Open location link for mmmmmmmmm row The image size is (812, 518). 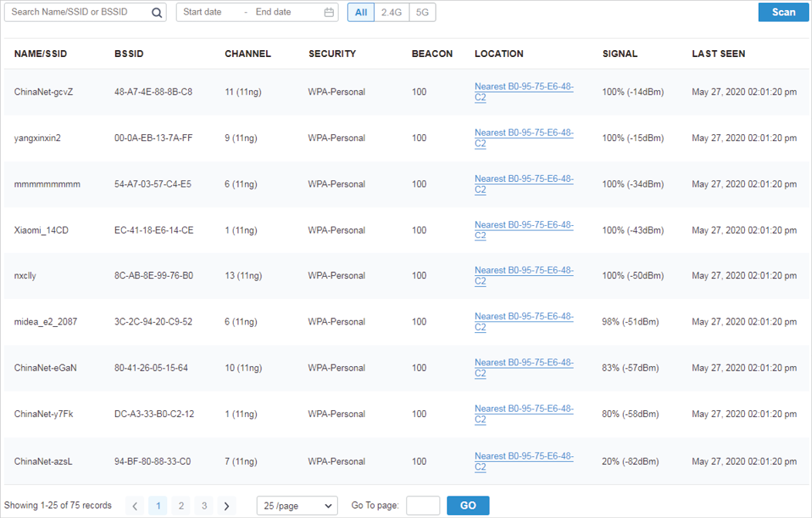[x=524, y=184]
